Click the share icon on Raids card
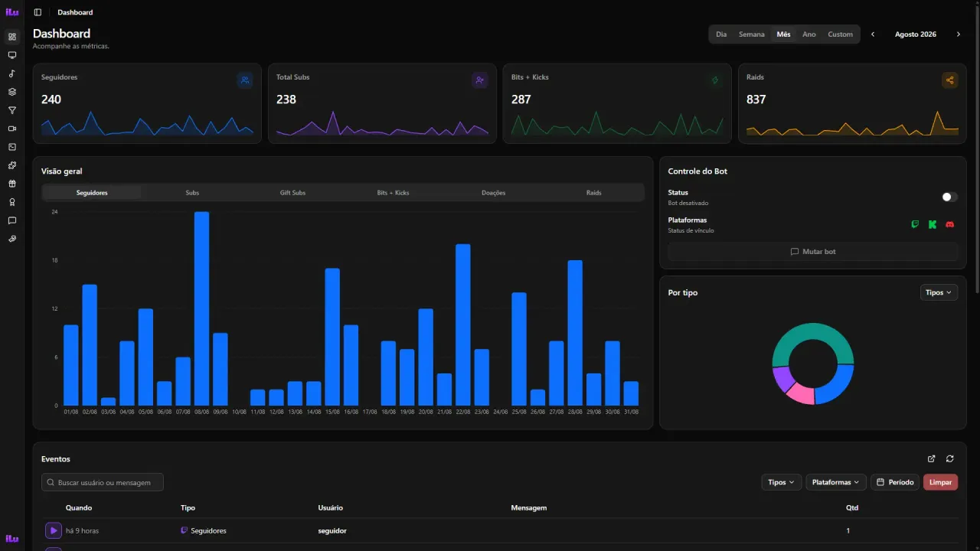 (x=949, y=80)
